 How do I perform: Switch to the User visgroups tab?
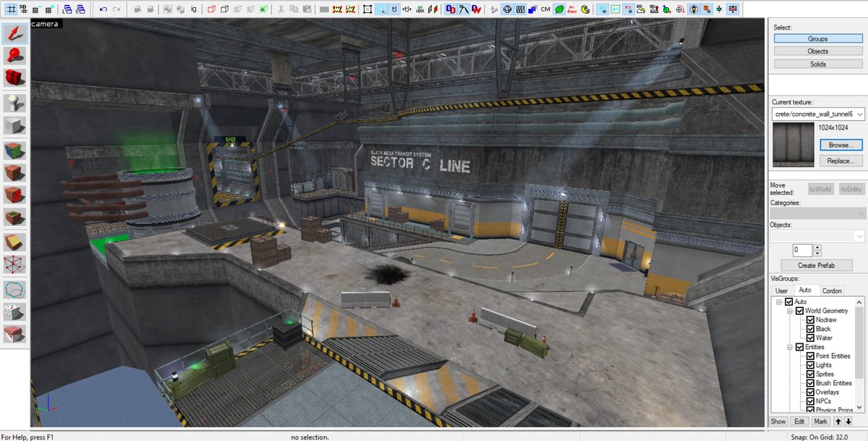[780, 290]
